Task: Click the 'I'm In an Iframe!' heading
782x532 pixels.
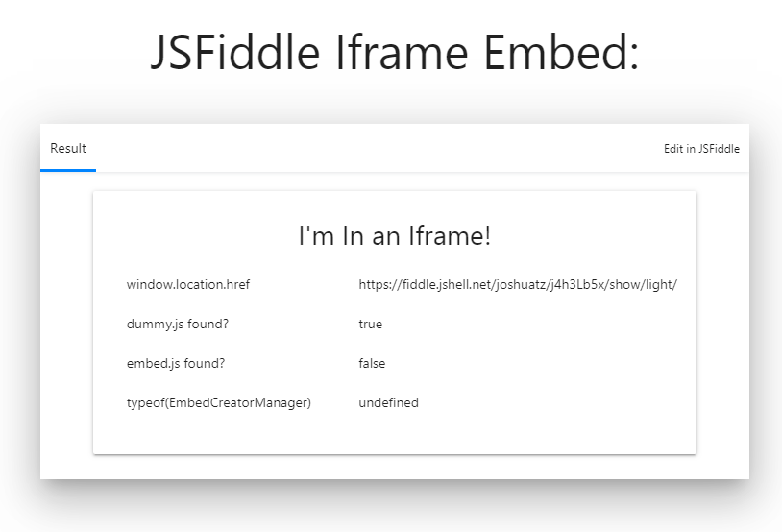Action: [x=395, y=236]
